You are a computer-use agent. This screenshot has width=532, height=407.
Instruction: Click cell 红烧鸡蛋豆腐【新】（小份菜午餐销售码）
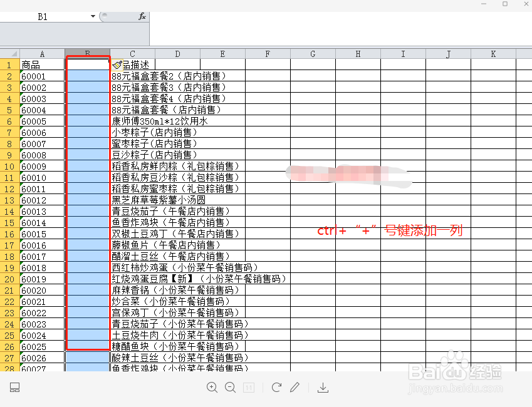tap(199, 279)
